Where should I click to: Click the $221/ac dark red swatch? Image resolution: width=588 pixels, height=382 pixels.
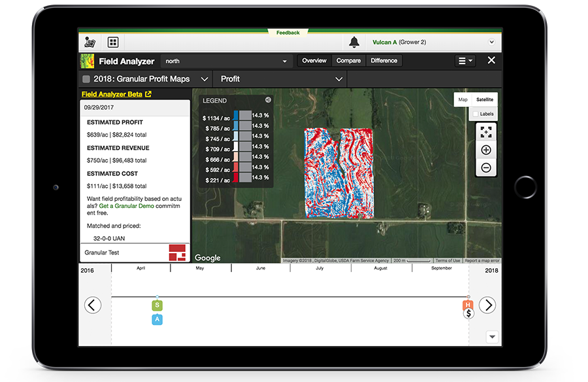point(236,177)
